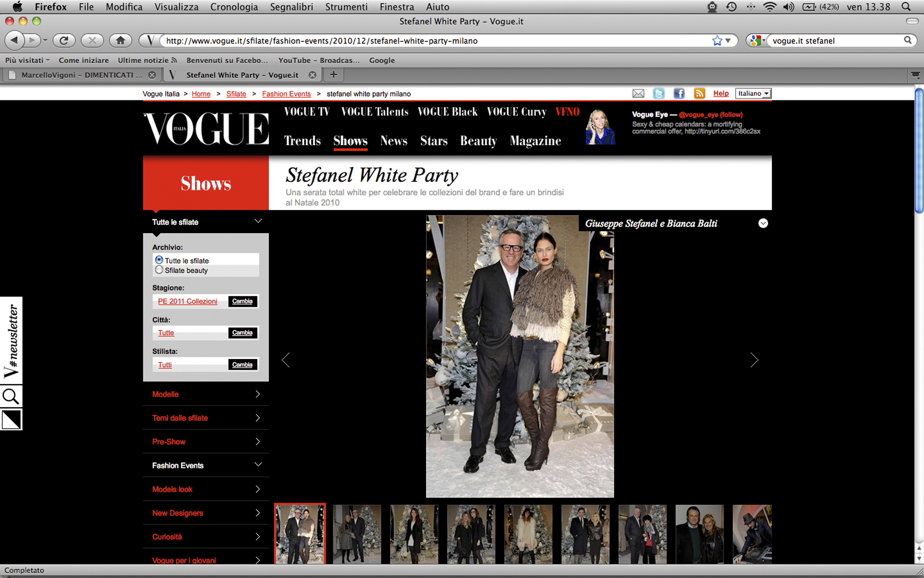Select the Tutte le sfilate radio button

(159, 260)
